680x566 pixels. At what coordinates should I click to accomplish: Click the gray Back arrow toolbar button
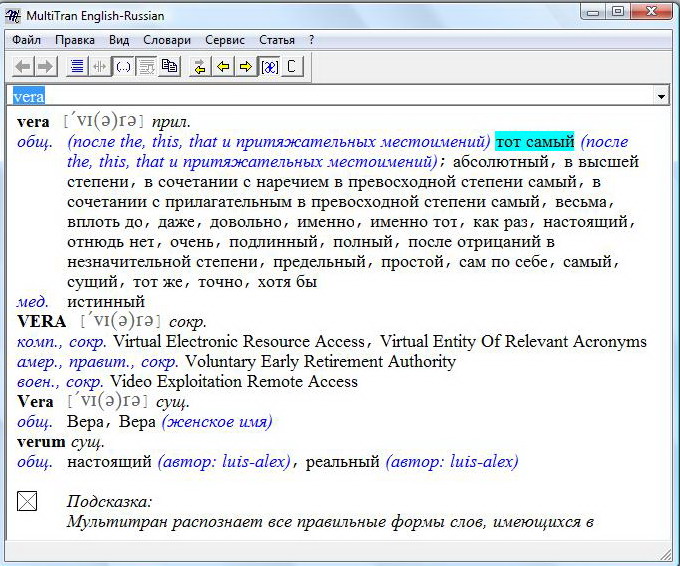[x=23, y=66]
